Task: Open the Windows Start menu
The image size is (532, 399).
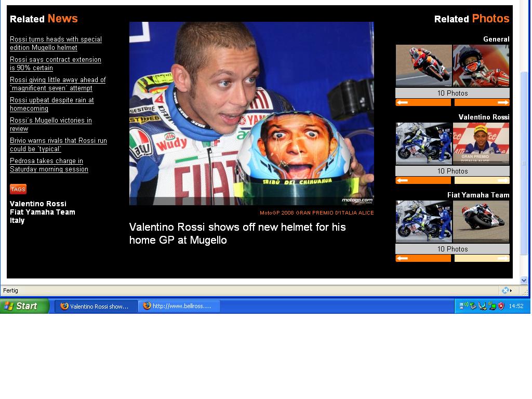Action: point(24,306)
